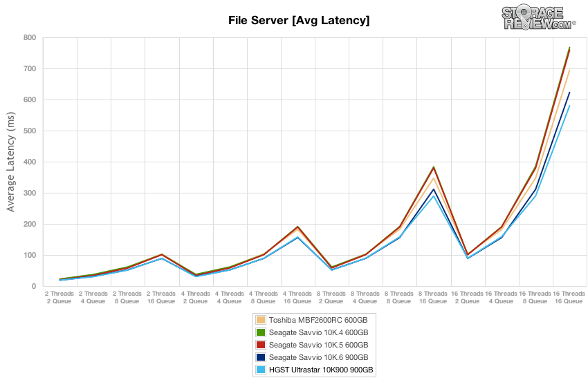Click the Seagate Savvio 10K.4 green swatch

click(261, 332)
